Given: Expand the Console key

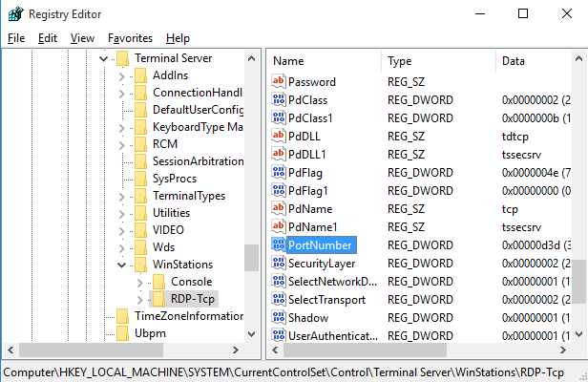Looking at the screenshot, I should 140,283.
